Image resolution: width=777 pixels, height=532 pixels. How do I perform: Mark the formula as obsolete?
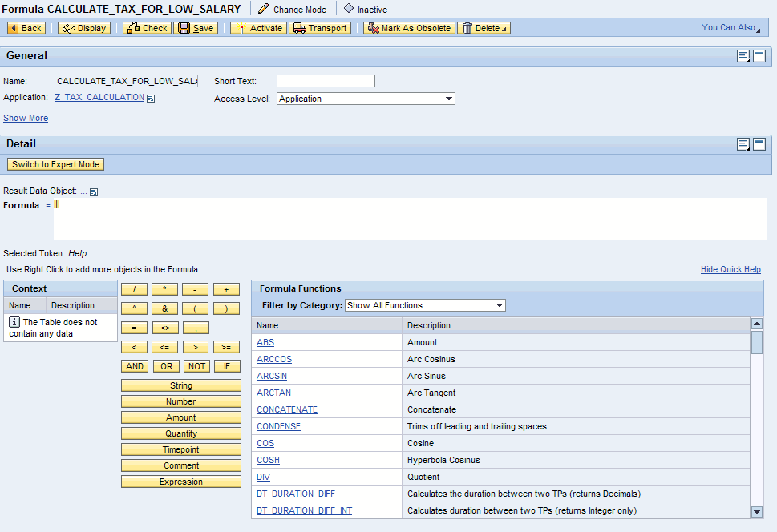point(409,28)
